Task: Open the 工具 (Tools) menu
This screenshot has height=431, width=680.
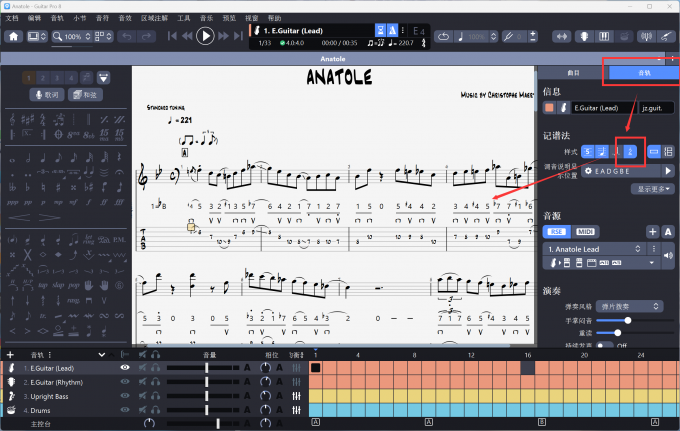Action: [183, 18]
